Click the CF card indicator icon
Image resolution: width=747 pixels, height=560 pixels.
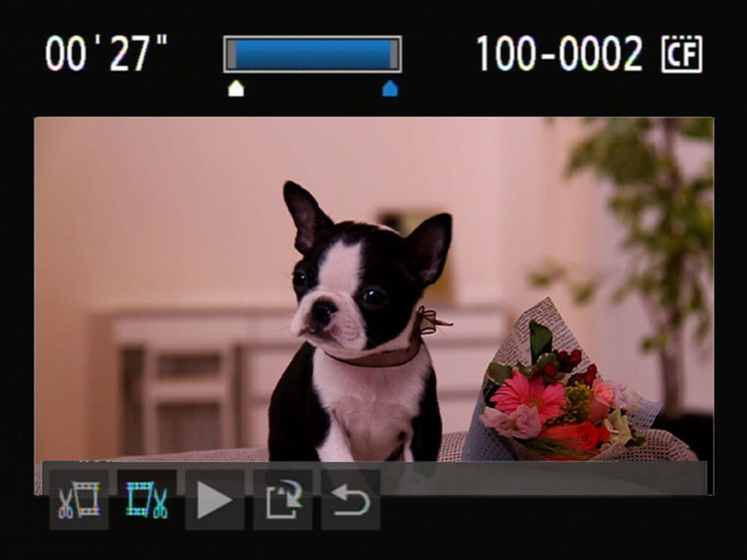tap(682, 54)
